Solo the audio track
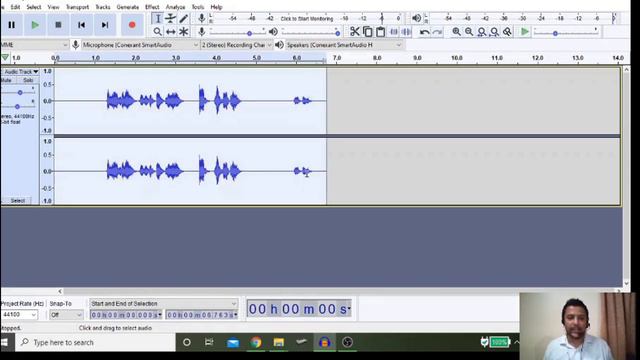Image resolution: width=640 pixels, height=360 pixels. (x=27, y=80)
